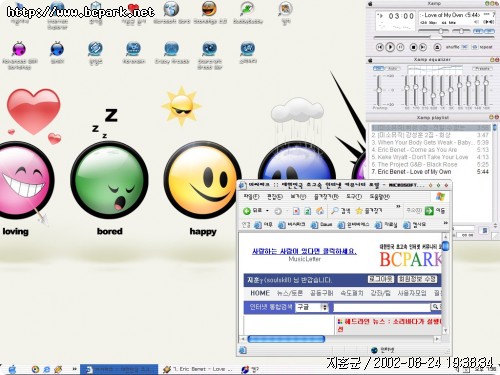Open the 도구(T) menu in Internet Explorer
Screen dimensions: 500x375
354,197
